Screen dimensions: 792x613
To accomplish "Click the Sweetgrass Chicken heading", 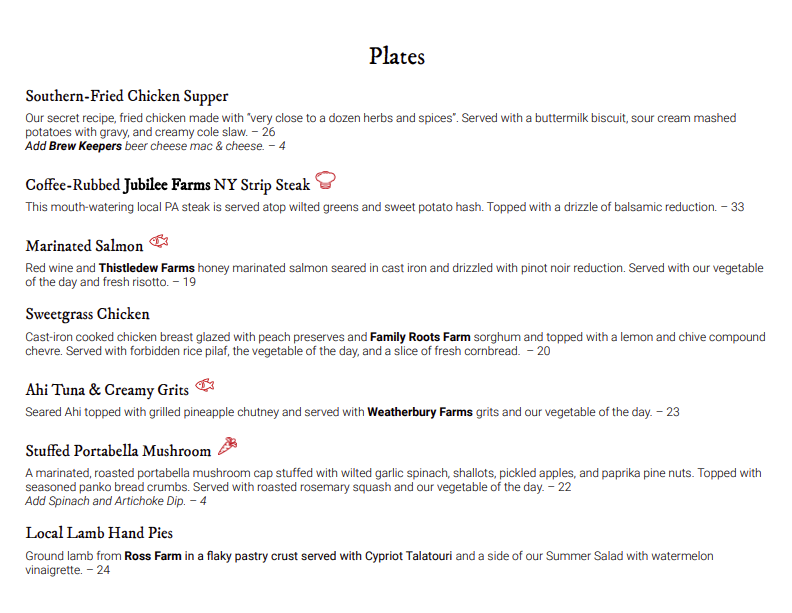I will coord(88,314).
